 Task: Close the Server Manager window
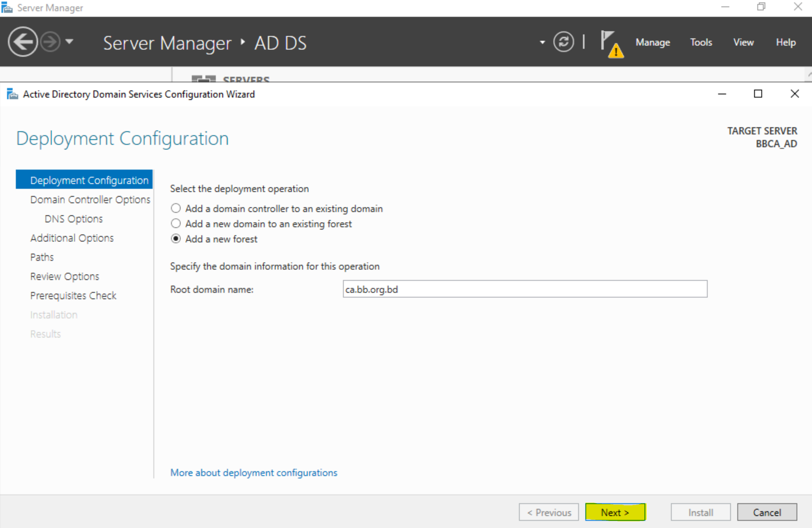798,7
